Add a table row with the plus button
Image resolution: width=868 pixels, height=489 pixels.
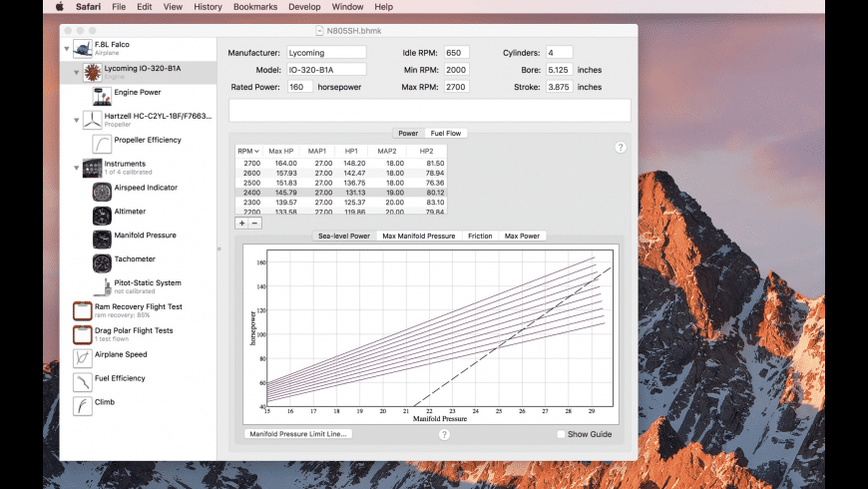[241, 224]
